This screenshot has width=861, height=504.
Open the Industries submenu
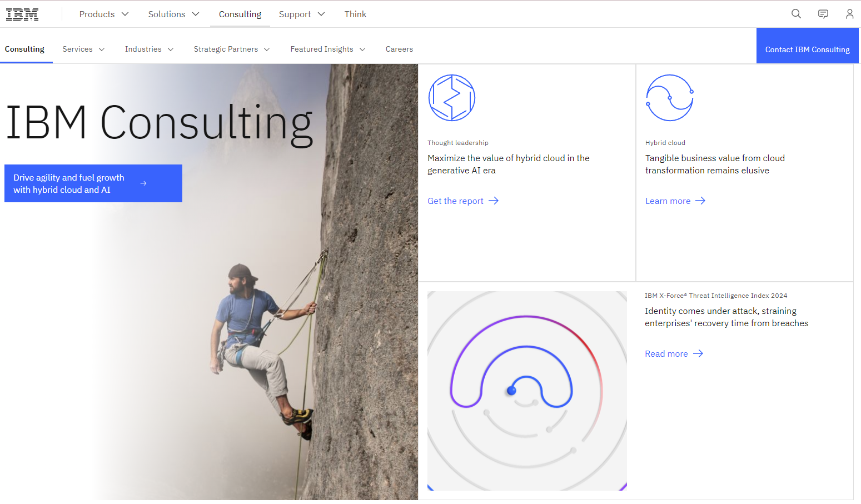coord(149,49)
